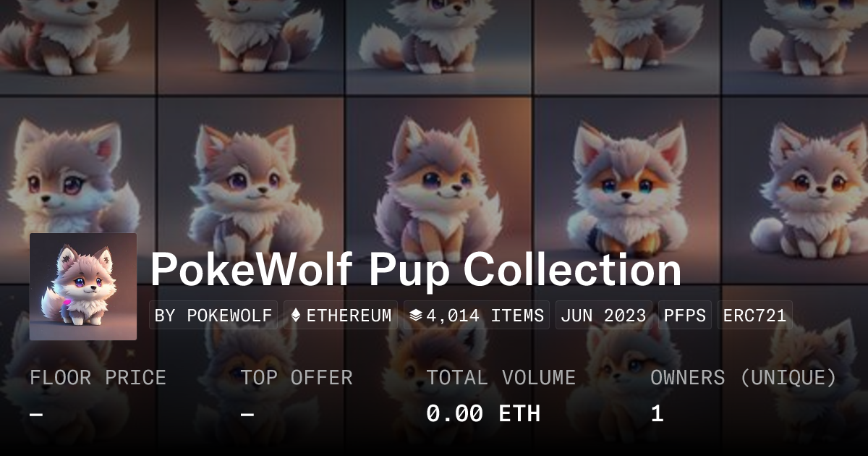Open the BY POKEWOLF creator tag
This screenshot has width=868, height=456.
tap(214, 316)
